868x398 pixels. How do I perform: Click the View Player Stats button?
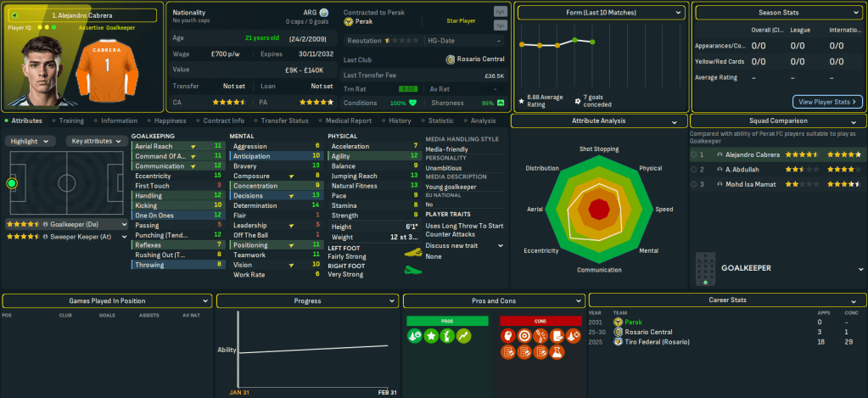pyautogui.click(x=827, y=102)
